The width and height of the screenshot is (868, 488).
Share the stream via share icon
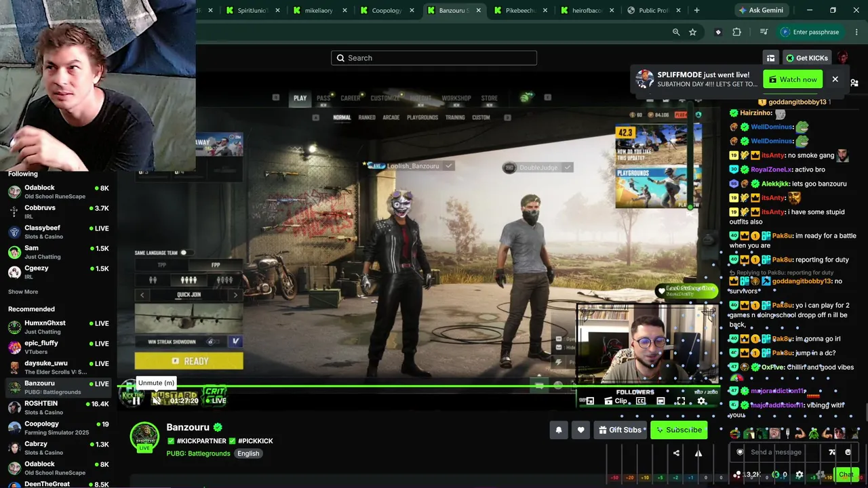(x=676, y=453)
